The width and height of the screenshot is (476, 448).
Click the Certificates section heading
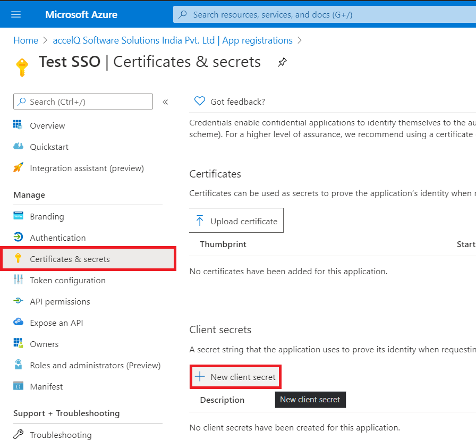click(x=215, y=174)
